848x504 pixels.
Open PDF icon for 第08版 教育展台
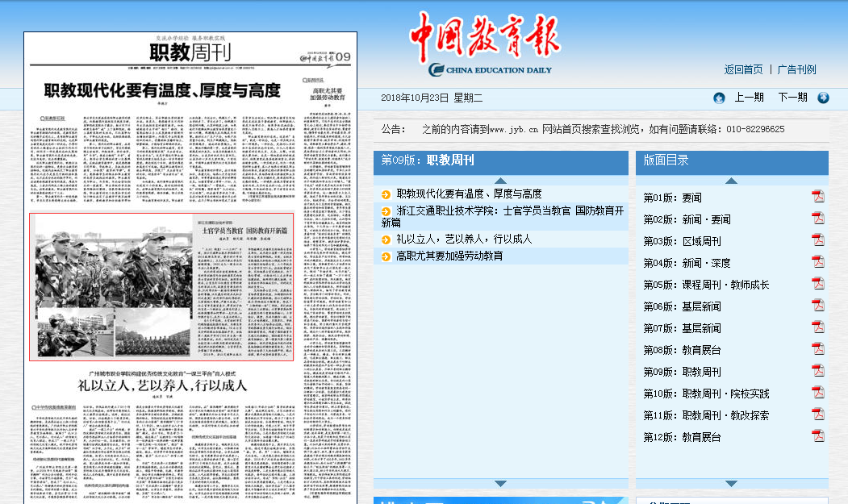(x=817, y=349)
